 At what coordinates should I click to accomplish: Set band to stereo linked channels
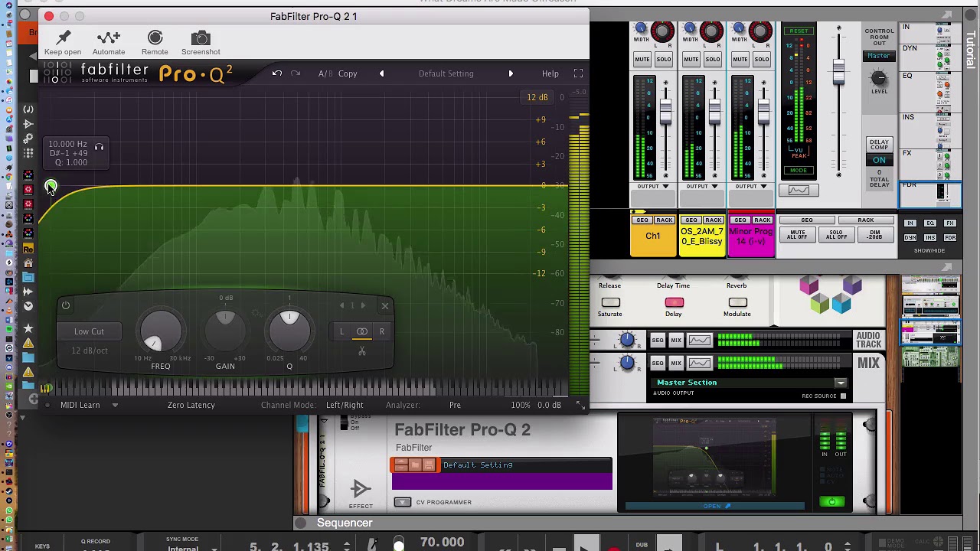click(362, 331)
